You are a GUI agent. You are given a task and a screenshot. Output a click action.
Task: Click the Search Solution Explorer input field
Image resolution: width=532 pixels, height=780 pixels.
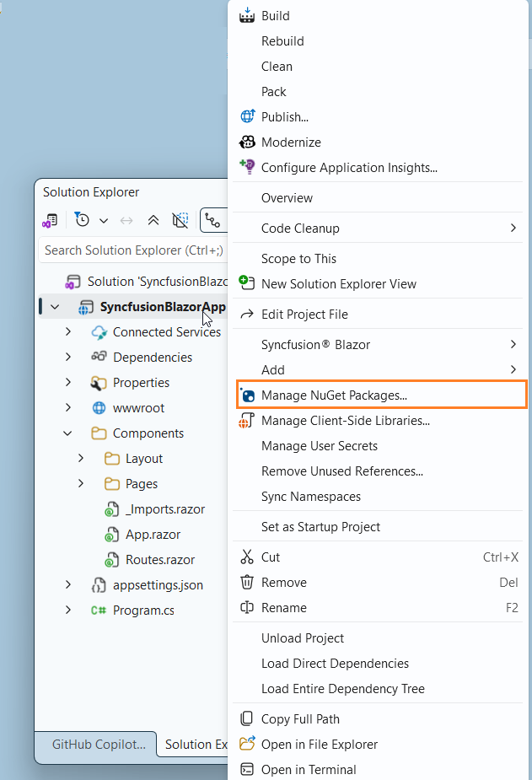pyautogui.click(x=131, y=250)
